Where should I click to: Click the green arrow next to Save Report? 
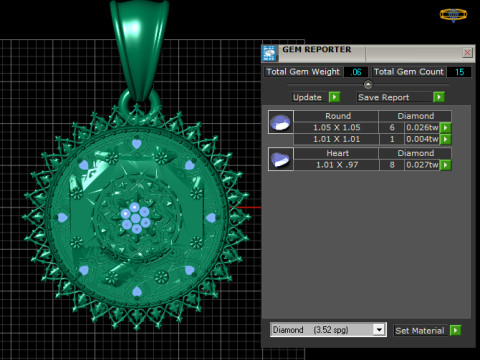coord(439,97)
